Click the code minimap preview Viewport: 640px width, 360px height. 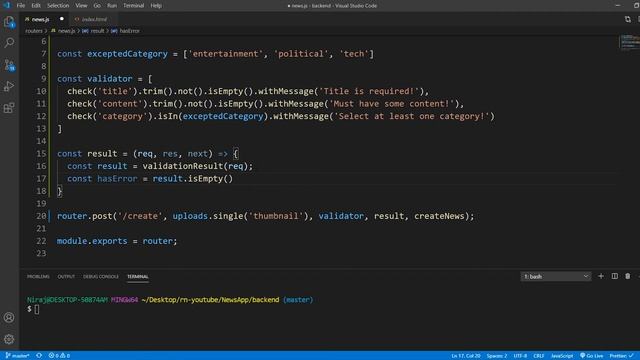click(x=629, y=42)
